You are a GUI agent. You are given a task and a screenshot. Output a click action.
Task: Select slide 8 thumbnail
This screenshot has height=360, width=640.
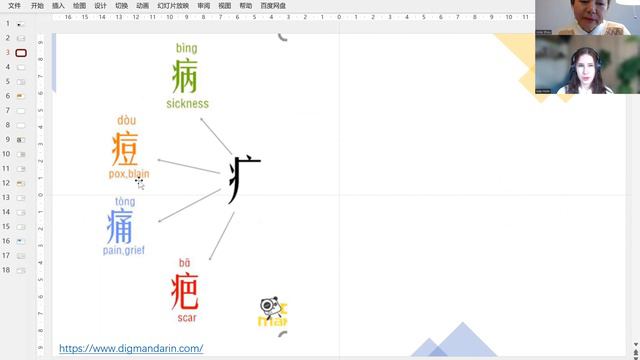click(21, 125)
